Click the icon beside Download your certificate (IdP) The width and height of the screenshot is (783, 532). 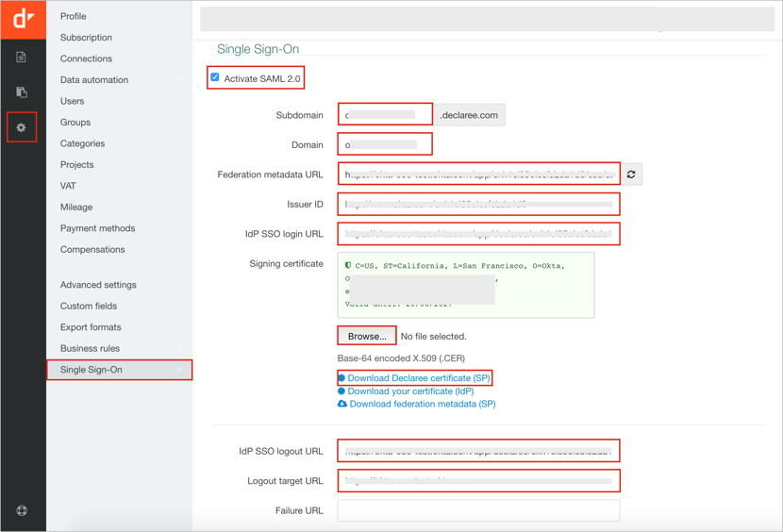tap(342, 391)
